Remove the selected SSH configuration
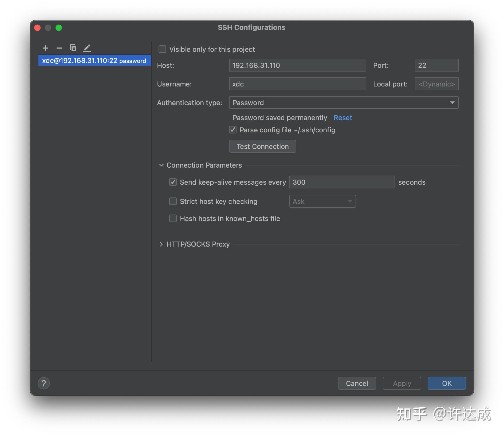Image resolution: width=504 pixels, height=435 pixels. click(59, 48)
